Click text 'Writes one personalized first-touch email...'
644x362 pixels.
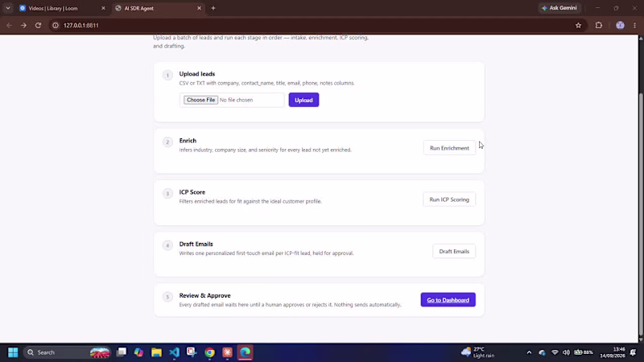coord(266,253)
